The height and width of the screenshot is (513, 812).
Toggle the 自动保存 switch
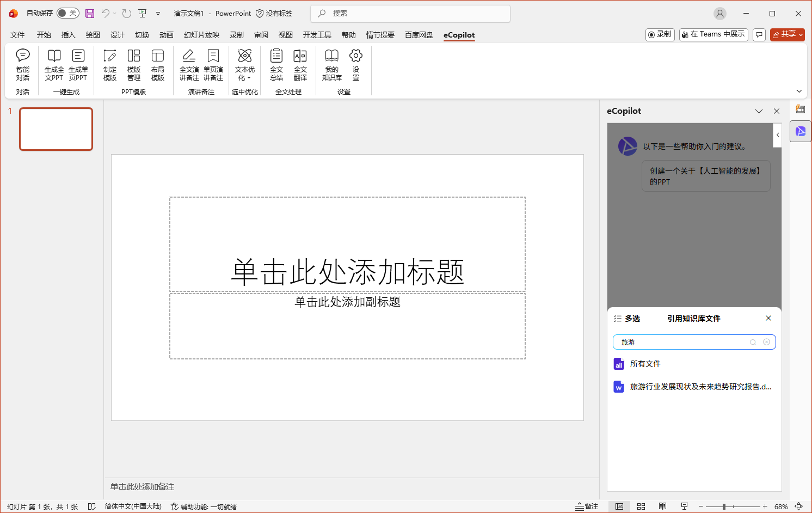(x=67, y=13)
